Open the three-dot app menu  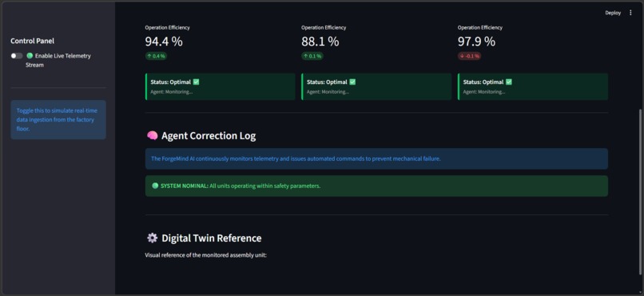[631, 13]
